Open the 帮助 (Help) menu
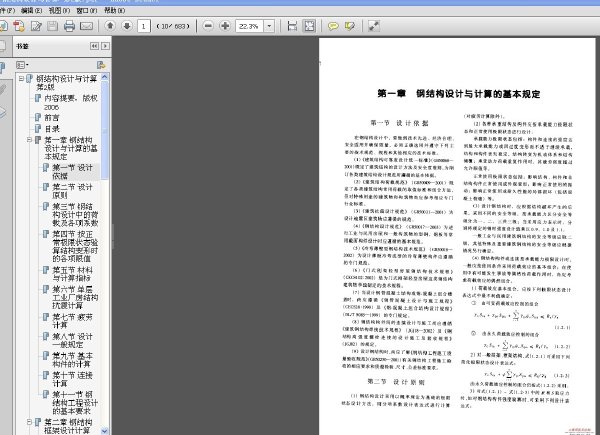This screenshot has width=600, height=435. pyautogui.click(x=115, y=11)
